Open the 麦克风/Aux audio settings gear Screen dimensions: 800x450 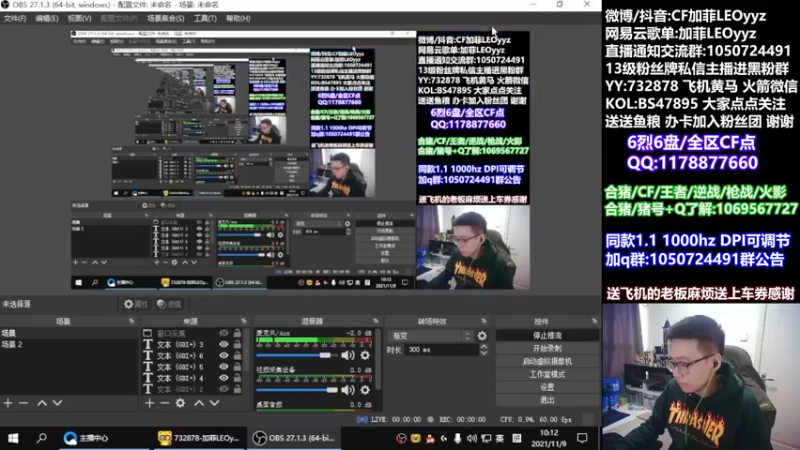[365, 355]
